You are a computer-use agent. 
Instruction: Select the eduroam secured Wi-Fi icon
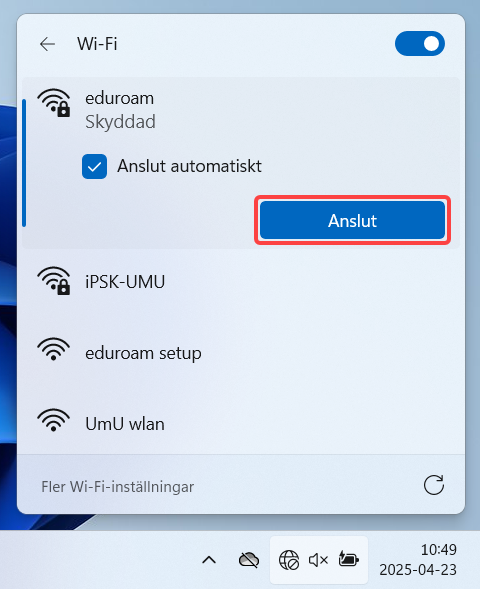pos(54,103)
